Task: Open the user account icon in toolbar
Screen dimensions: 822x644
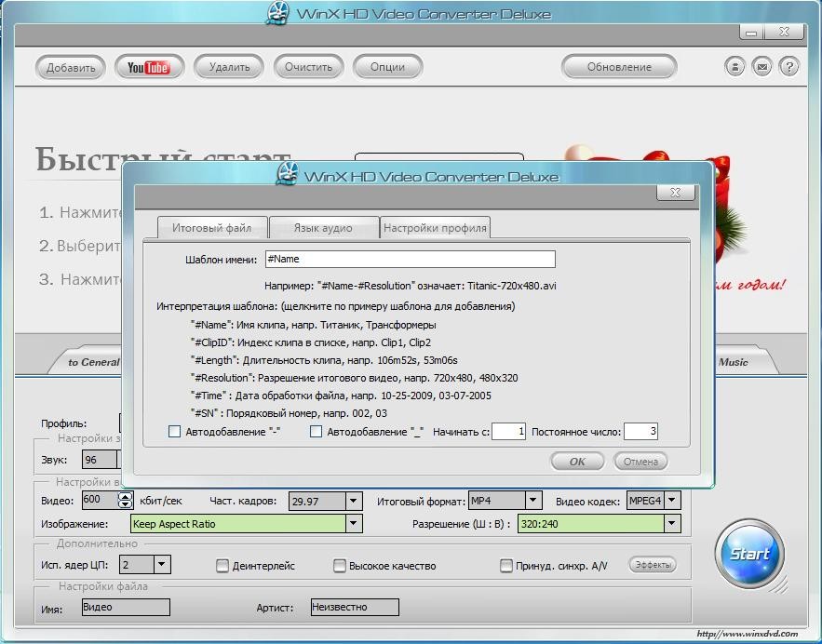Action: pos(734,67)
